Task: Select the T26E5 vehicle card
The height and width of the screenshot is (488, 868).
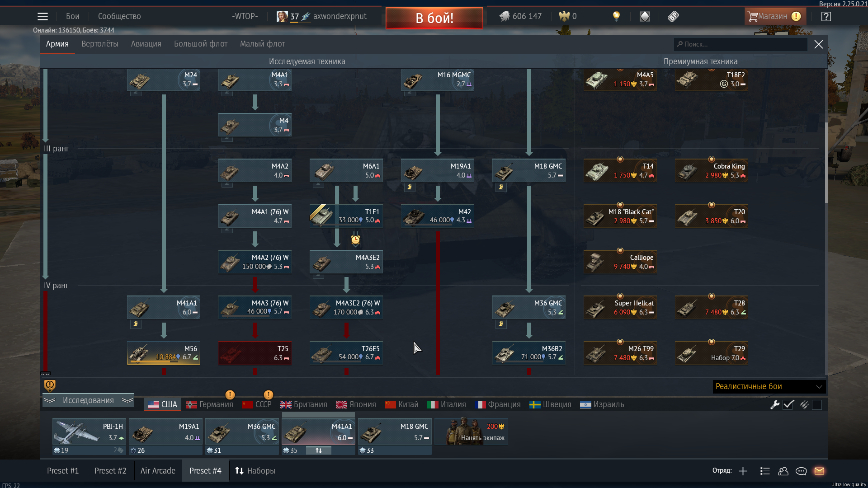Action: click(346, 353)
